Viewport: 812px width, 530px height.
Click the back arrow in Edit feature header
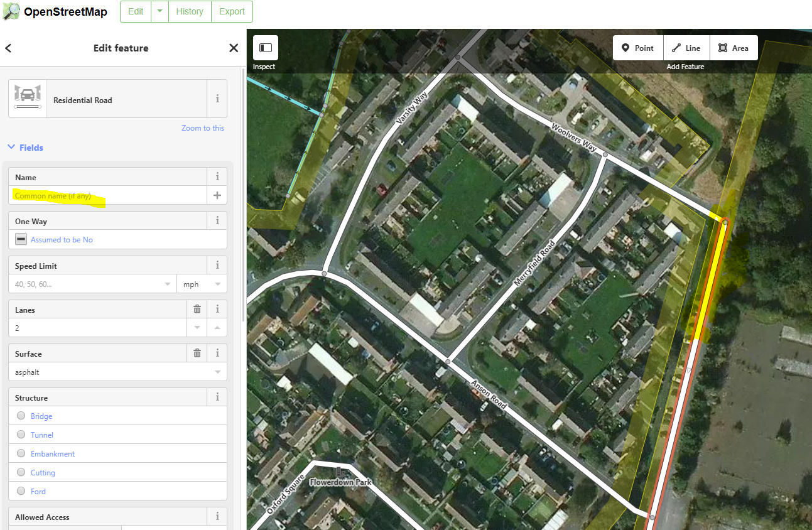[x=9, y=48]
